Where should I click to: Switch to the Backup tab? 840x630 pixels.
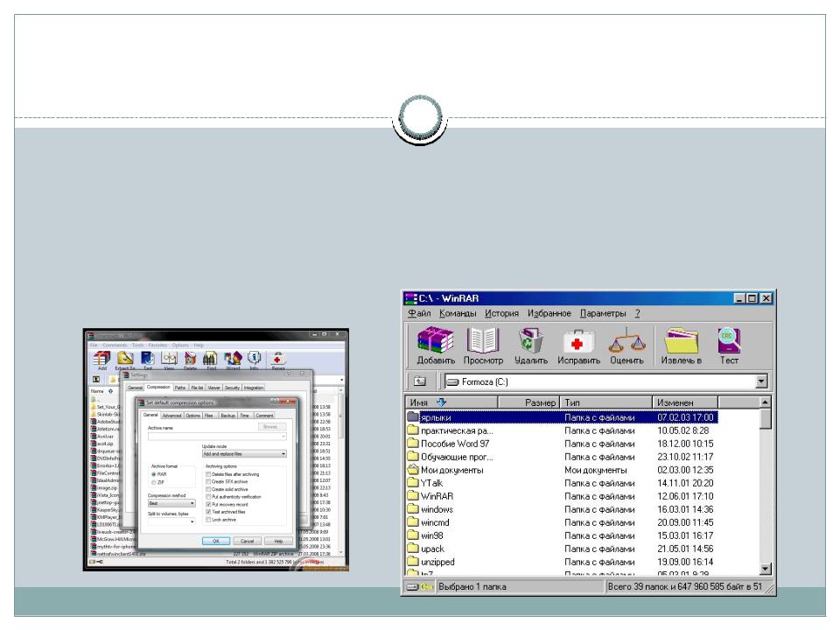(227, 415)
